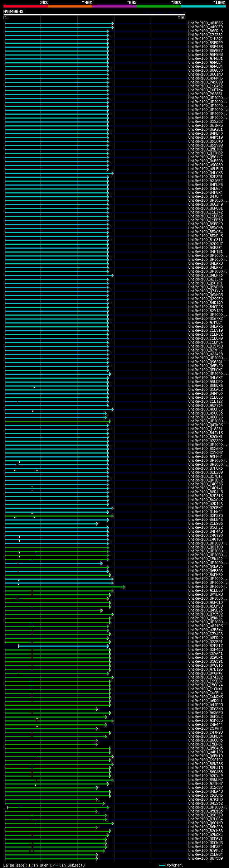This screenshot has height=868, width=229.
Task: Click UniRef100_Q6B8A3 entry
Action: 205,571
